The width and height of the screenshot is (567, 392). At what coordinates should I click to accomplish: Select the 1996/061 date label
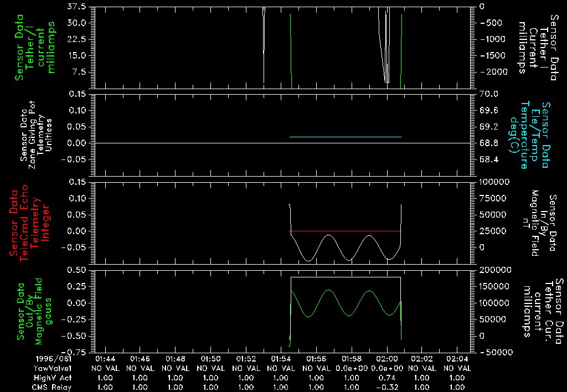[50, 359]
